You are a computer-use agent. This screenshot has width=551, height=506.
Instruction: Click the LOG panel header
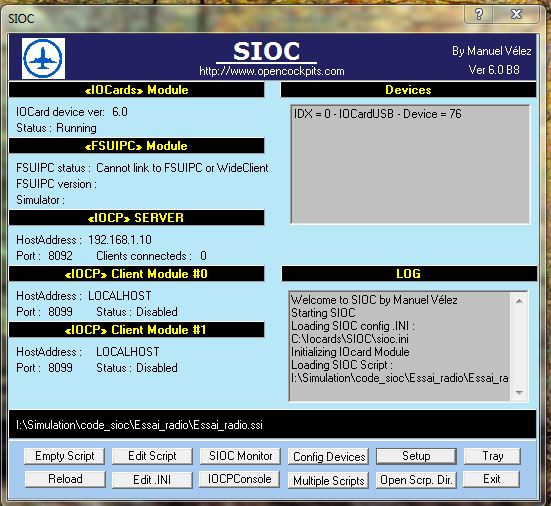point(409,273)
